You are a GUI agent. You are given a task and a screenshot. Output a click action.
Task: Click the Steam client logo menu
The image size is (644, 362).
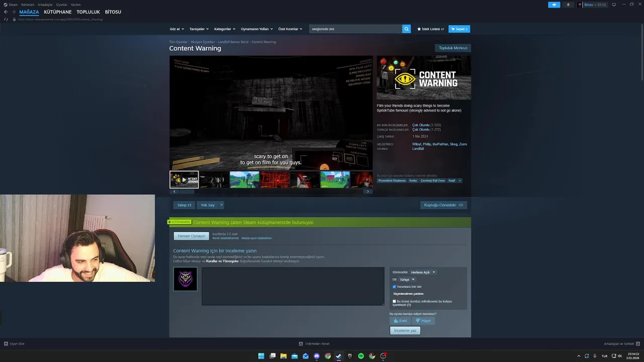pyautogui.click(x=5, y=5)
